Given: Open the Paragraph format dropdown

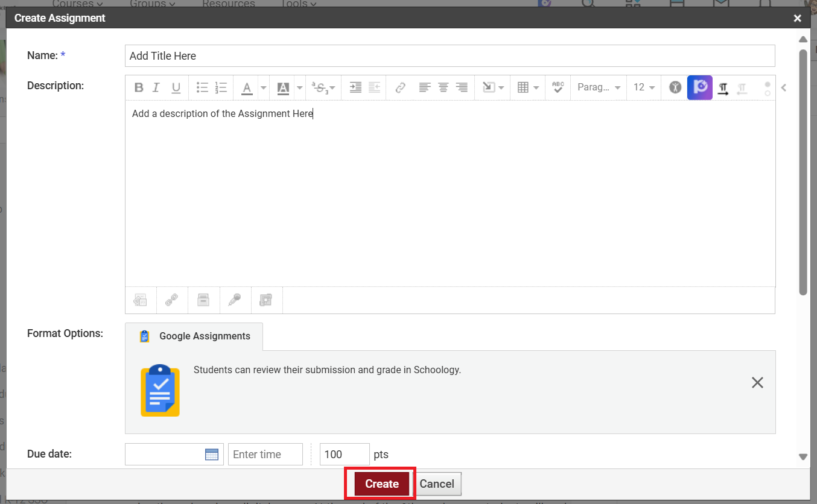Looking at the screenshot, I should pos(599,88).
